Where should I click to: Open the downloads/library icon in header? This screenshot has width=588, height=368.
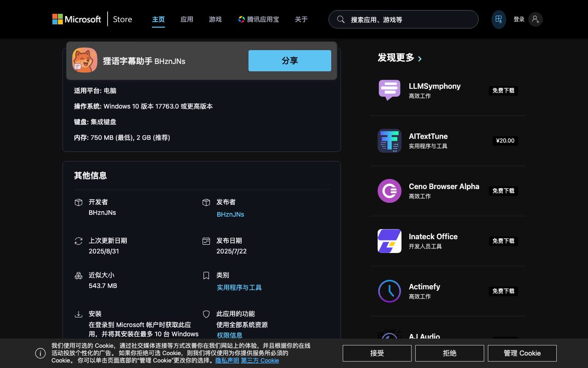pyautogui.click(x=498, y=19)
